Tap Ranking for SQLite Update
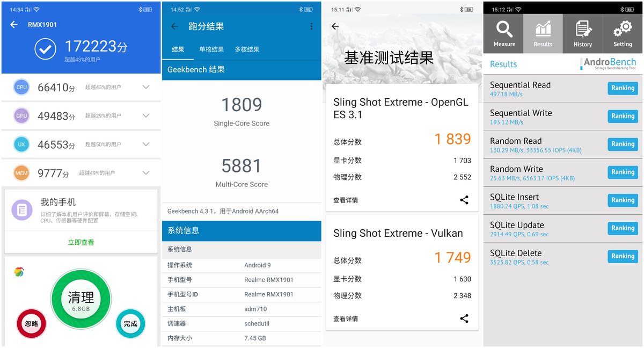Image resolution: width=644 pixels, height=348 pixels. (x=623, y=228)
